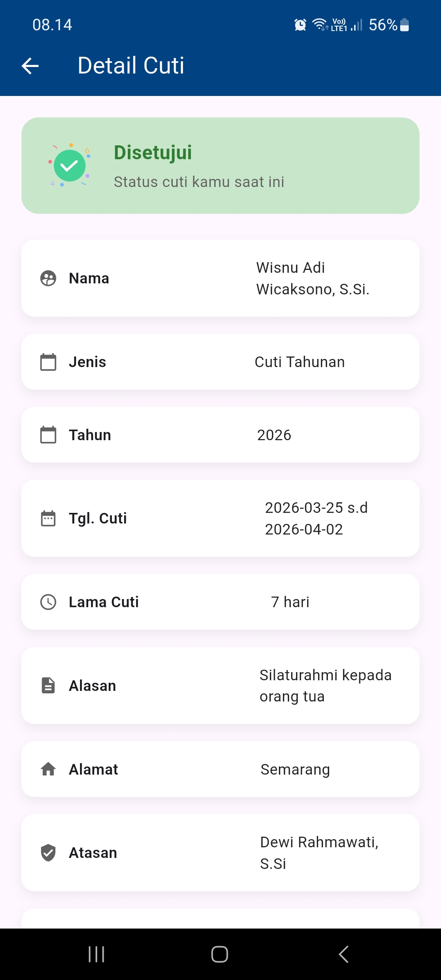This screenshot has width=441, height=980.
Task: Tap the calendar icon beside Tahun
Action: pyautogui.click(x=48, y=435)
